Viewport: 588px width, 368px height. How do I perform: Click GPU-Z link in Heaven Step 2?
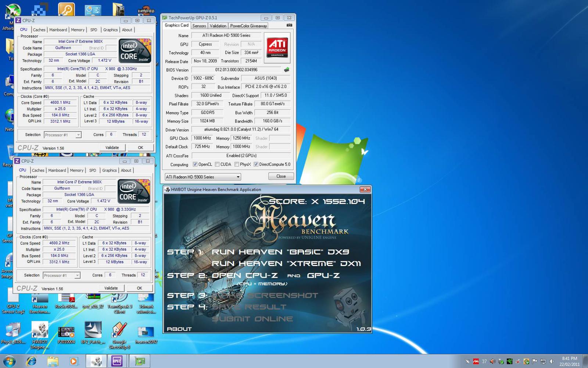323,275
